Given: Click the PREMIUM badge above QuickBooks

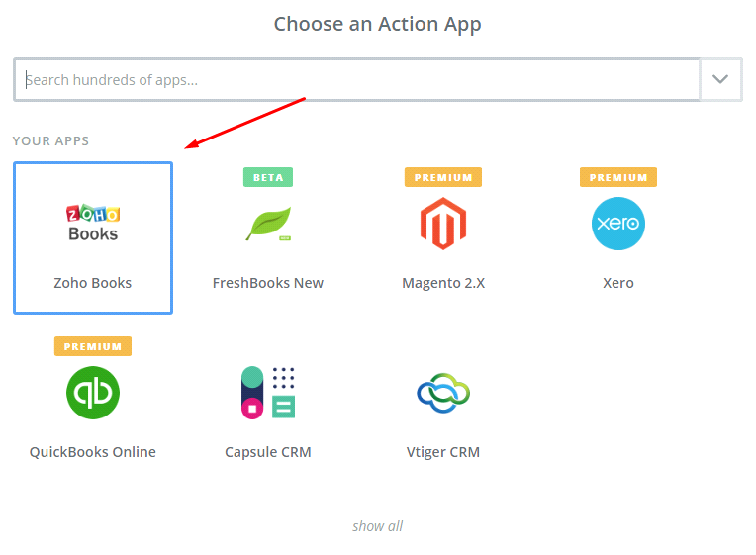Looking at the screenshot, I should coord(93,347).
